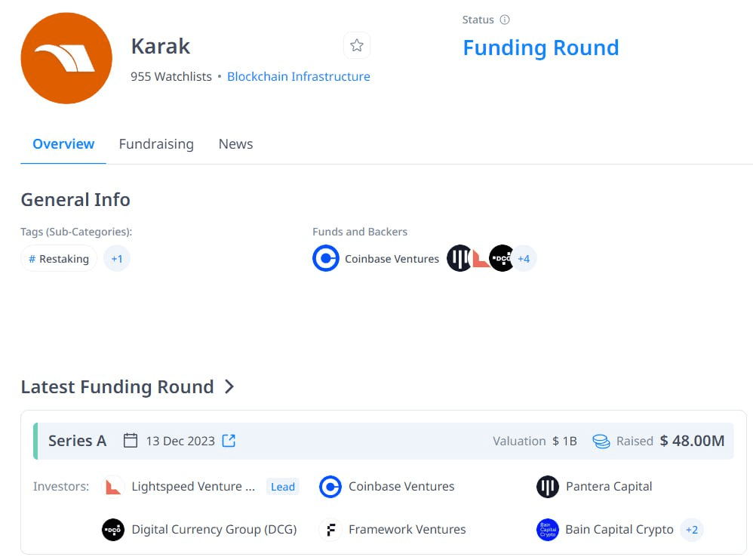Open the Blockchain Infrastructure category link
Screen dimensions: 753x560
tap(299, 76)
